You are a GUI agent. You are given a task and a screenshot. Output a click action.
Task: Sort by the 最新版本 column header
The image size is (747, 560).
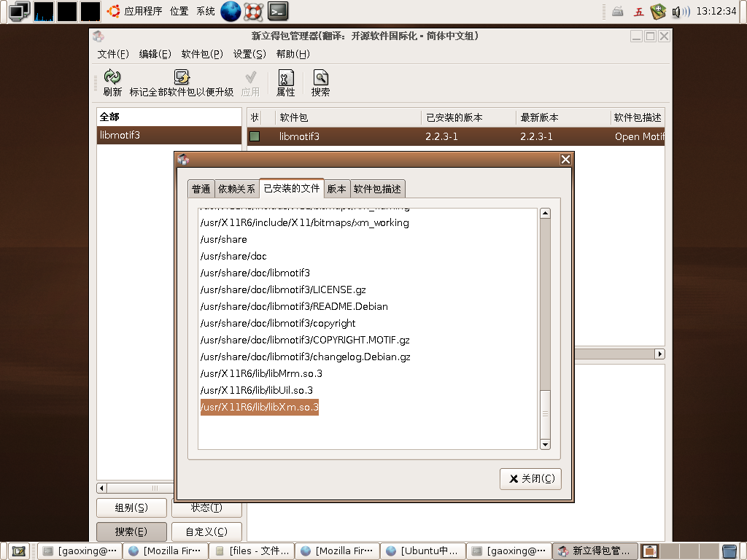[x=563, y=117]
